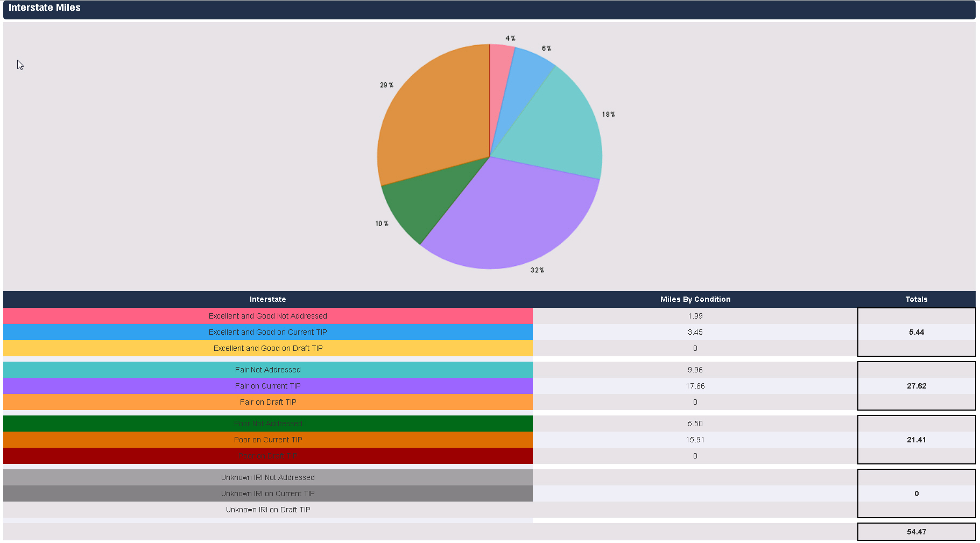Click the Excellent and Good Not Addressed row
980x543 pixels.
(x=267, y=316)
